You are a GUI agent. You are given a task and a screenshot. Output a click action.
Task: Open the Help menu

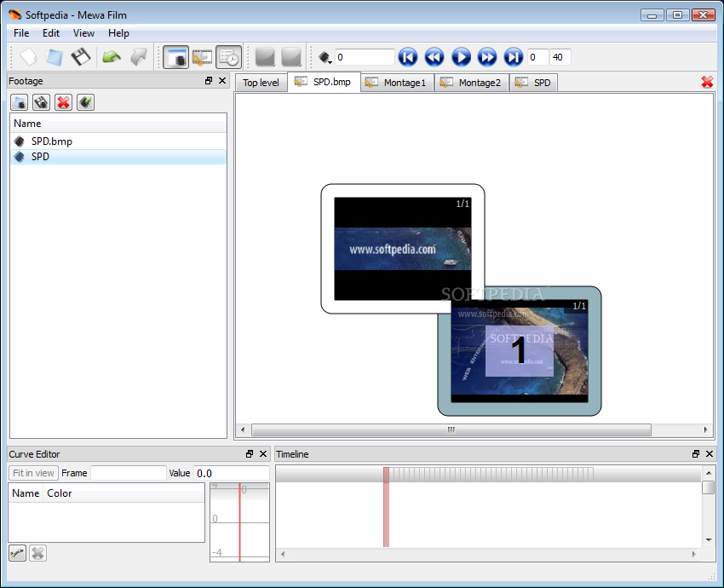point(118,33)
